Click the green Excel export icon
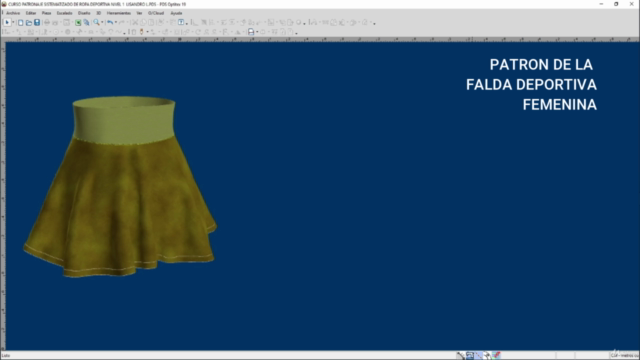 tap(78, 22)
